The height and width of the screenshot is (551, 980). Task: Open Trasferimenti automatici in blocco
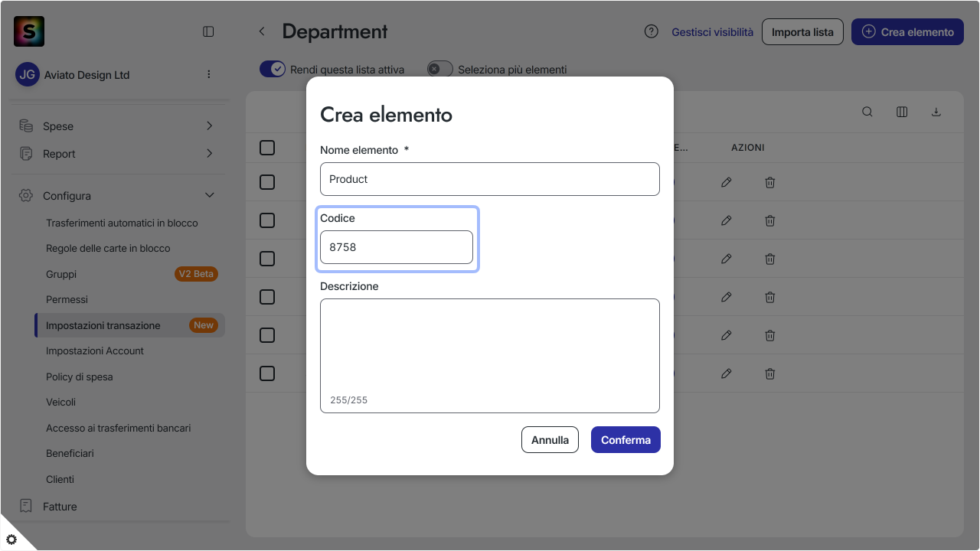click(122, 223)
